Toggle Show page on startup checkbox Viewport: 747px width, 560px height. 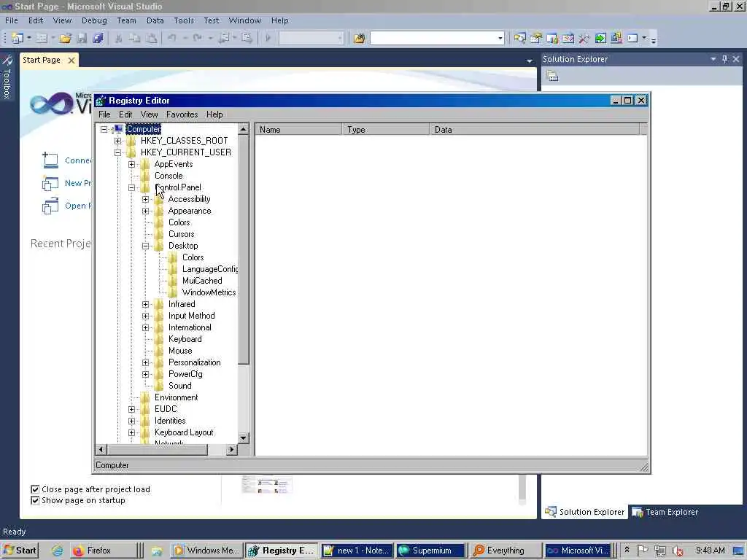[35, 500]
